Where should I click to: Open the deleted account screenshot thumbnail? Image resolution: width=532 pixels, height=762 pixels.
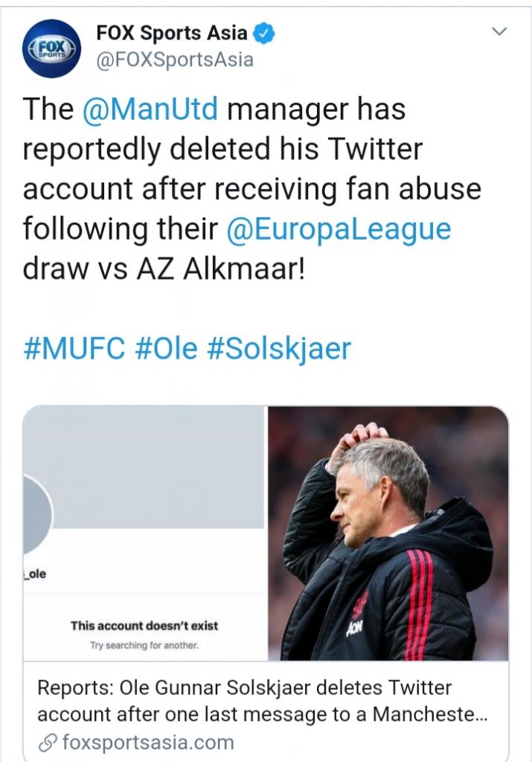[x=144, y=533]
